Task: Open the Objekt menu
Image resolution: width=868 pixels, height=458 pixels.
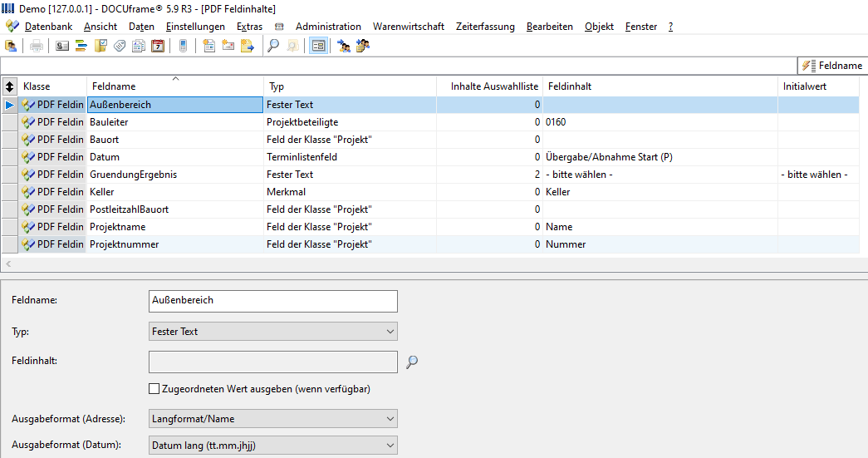Action: click(x=599, y=27)
